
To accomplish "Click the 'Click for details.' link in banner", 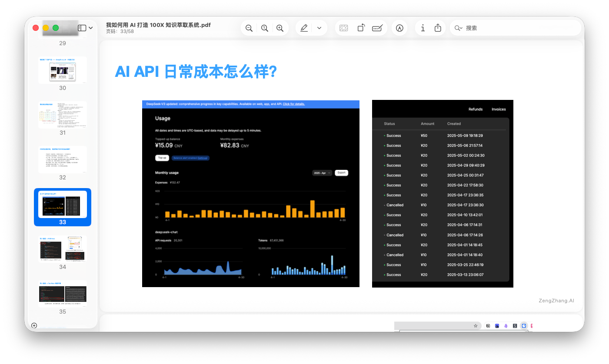I will point(294,104).
